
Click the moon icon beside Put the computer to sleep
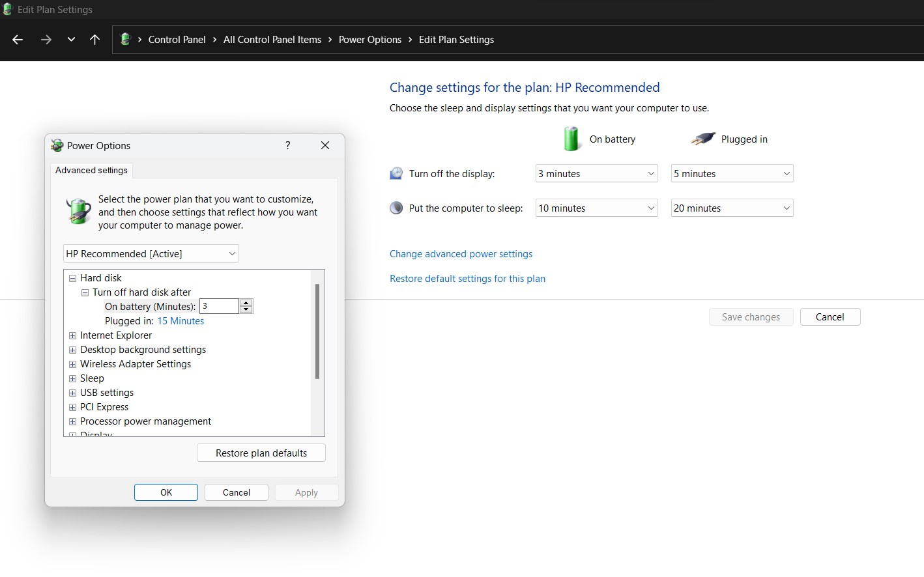(396, 207)
